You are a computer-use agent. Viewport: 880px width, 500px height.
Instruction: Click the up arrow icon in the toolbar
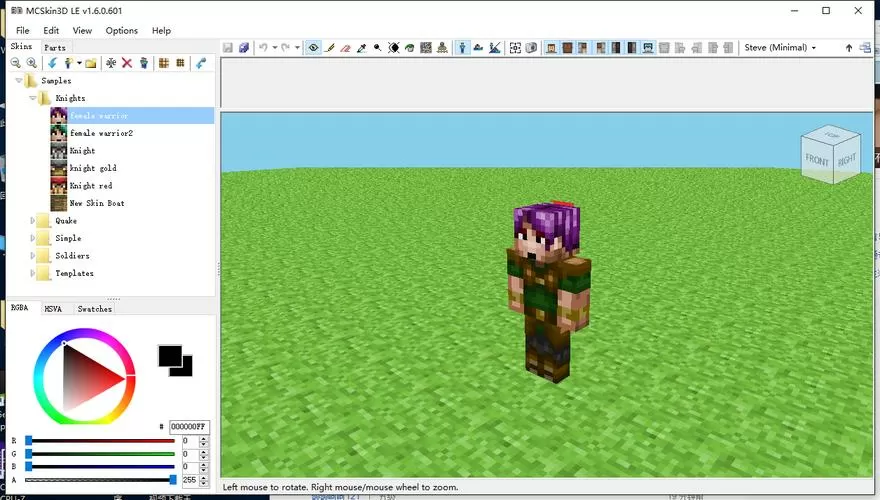pyautogui.click(x=849, y=48)
